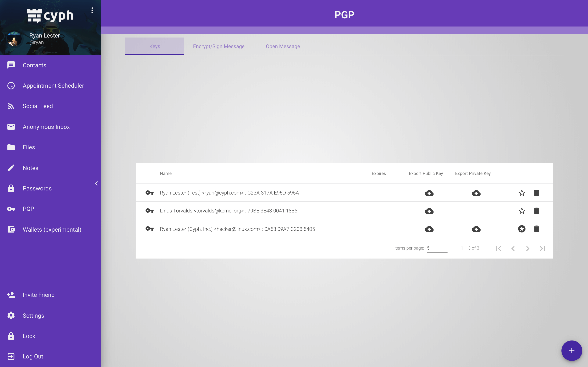Viewport: 588px width, 367px height.
Task: Open Settings from the sidebar
Action: [33, 315]
